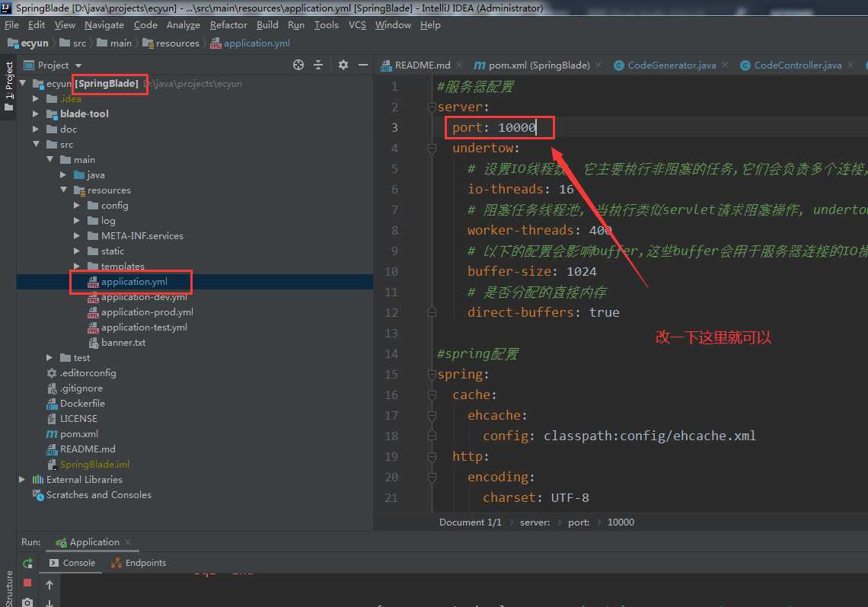Screen dimensions: 868x607
Task: Click the resources breadcrumb in navigation bar
Action: click(171, 43)
